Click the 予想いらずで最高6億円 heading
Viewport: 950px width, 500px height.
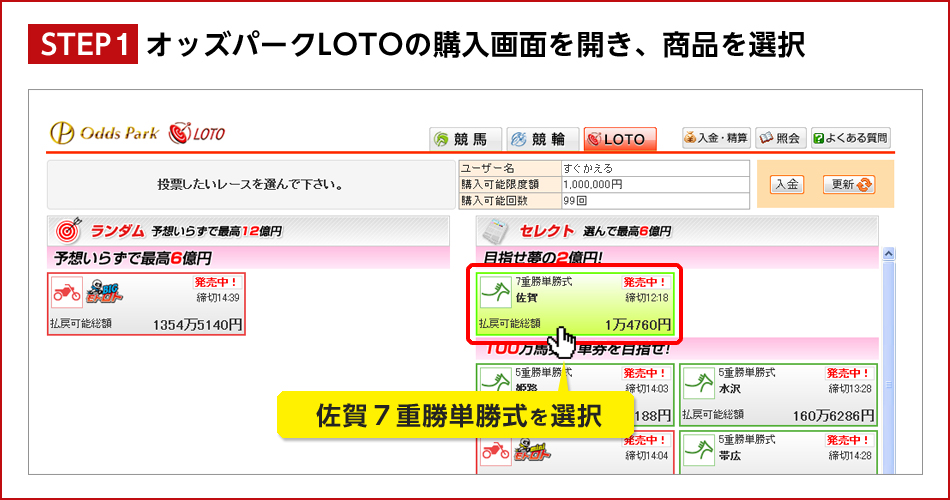[x=133, y=258]
